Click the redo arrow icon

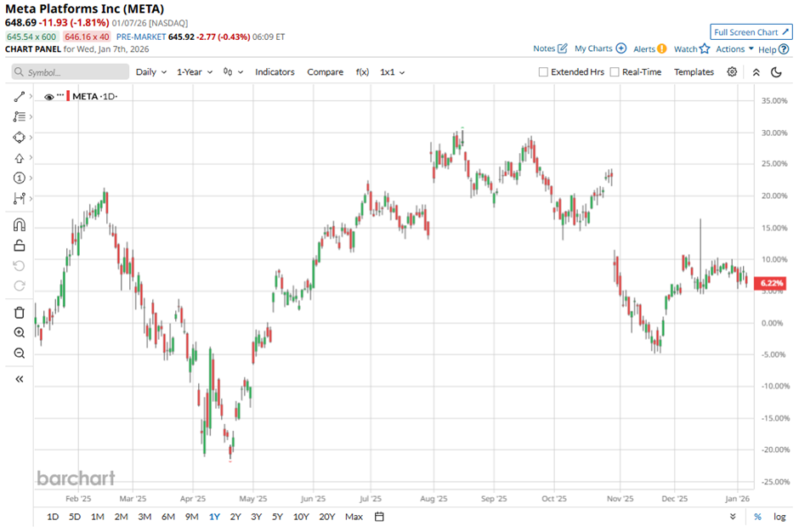click(x=19, y=286)
